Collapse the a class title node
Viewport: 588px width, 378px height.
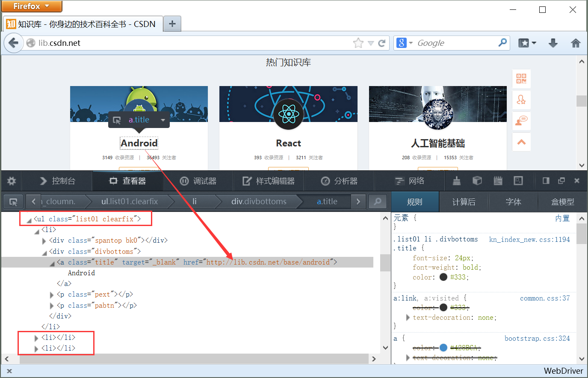pyautogui.click(x=52, y=263)
